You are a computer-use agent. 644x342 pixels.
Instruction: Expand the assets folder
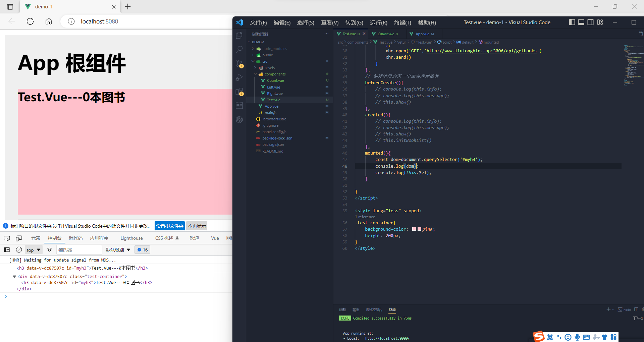[x=255, y=68]
